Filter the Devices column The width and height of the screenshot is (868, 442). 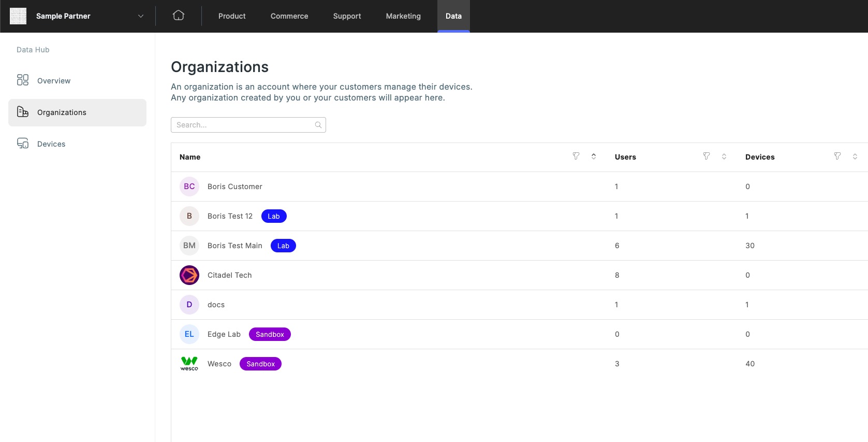837,156
